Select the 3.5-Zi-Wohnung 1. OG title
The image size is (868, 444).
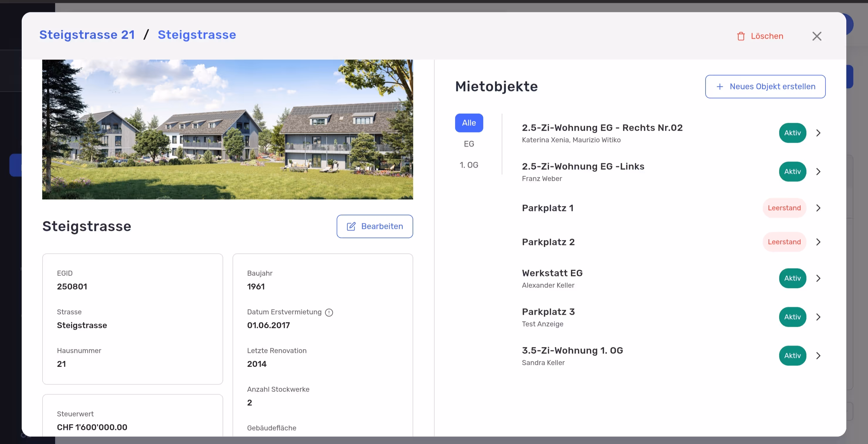(x=572, y=350)
